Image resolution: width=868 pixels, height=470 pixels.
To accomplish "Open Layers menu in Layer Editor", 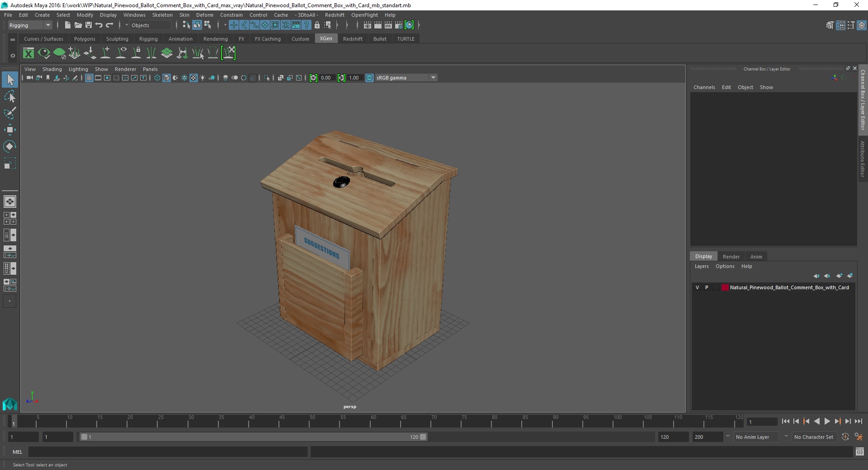I will tap(702, 266).
